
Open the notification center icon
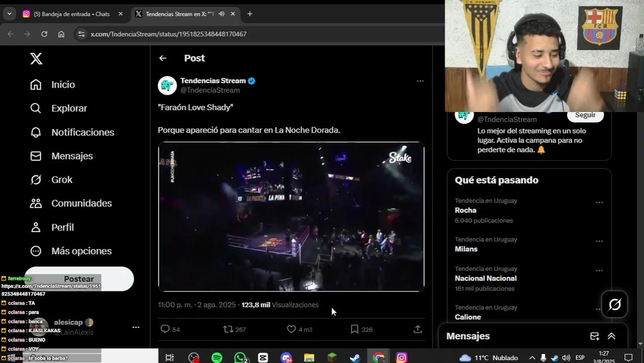[x=628, y=357]
